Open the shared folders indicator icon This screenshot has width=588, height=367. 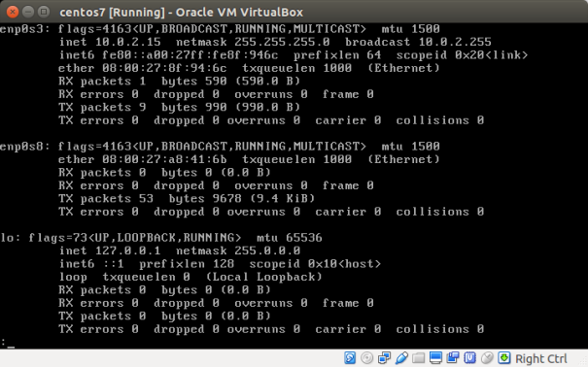(419, 358)
